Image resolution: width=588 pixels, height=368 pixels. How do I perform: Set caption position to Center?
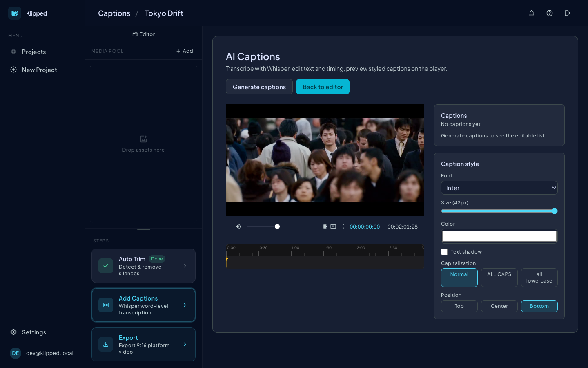pyautogui.click(x=499, y=306)
